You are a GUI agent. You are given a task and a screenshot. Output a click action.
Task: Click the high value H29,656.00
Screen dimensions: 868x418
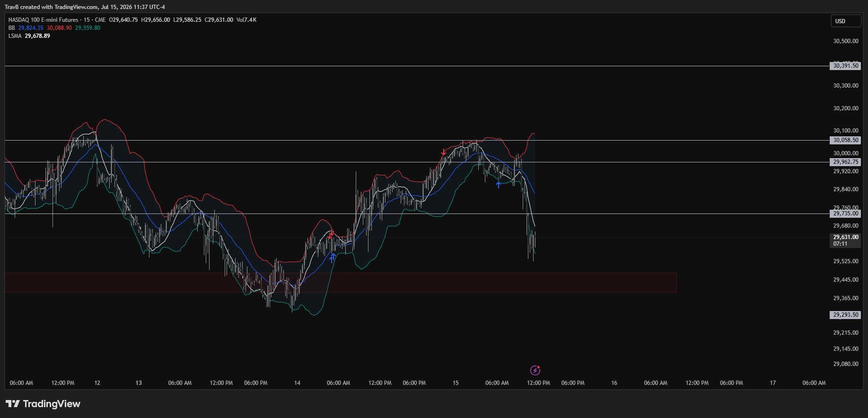click(156, 20)
